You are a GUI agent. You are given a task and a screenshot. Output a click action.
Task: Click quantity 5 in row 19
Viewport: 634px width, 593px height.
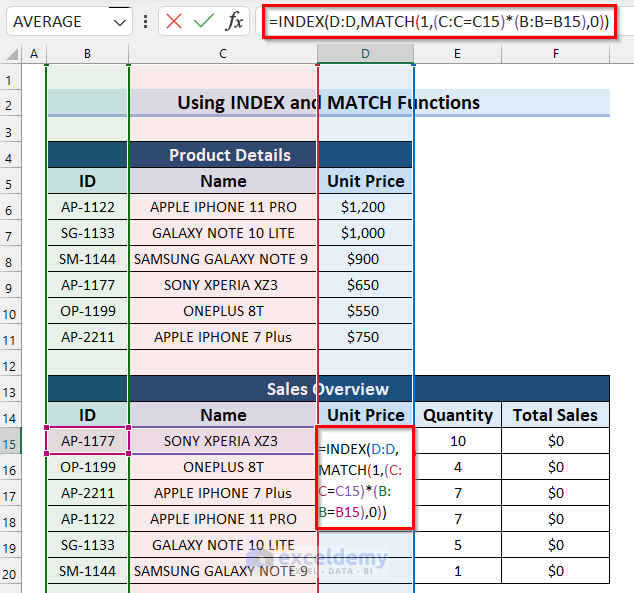[458, 545]
